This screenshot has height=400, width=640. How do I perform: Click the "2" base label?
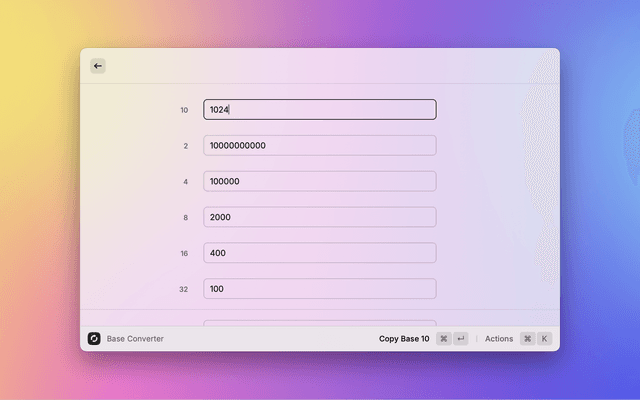coord(185,146)
